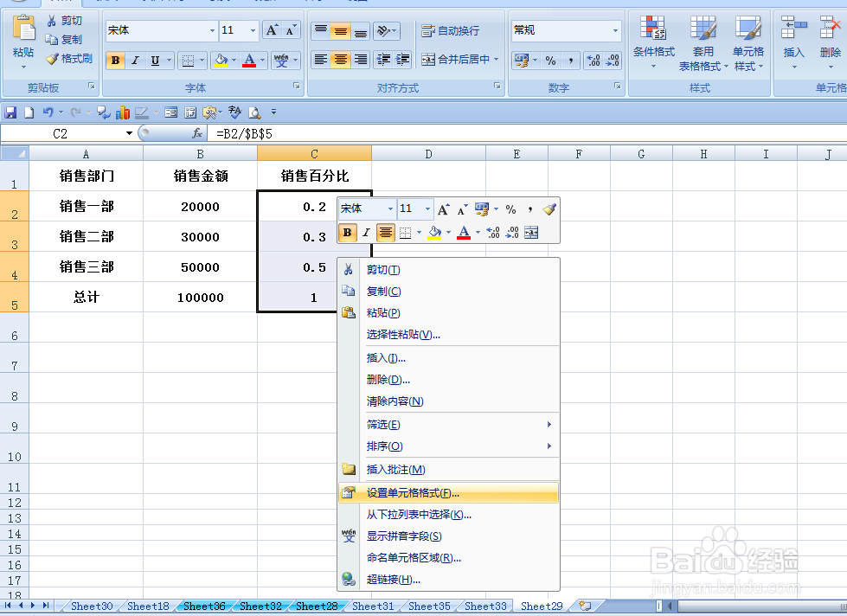Click mini toolbar yellow fill color

point(435,233)
